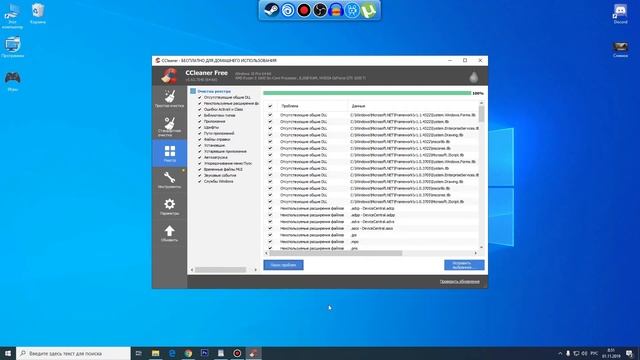Screen dimensions: 640x360
Task: Click the Piriform pear logo icon
Action: pyautogui.click(x=473, y=77)
